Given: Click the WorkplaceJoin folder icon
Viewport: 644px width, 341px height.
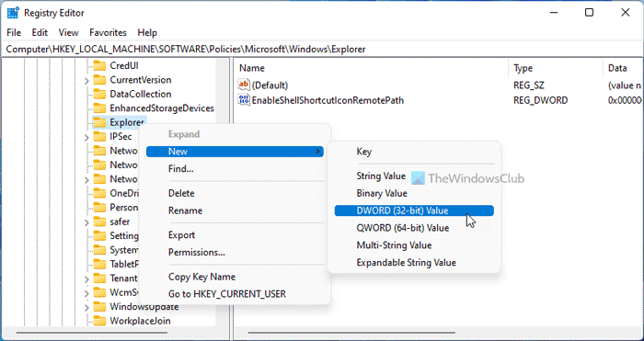Looking at the screenshot, I should click(x=99, y=321).
